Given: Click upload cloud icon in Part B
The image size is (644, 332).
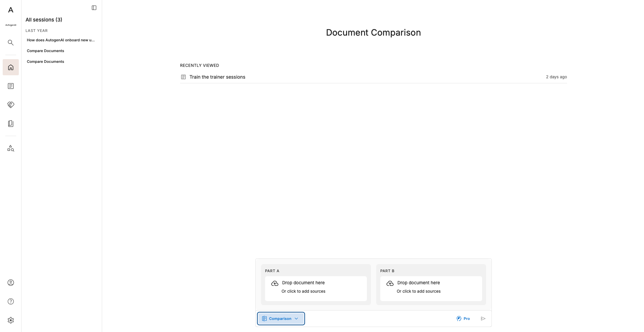Looking at the screenshot, I should [x=390, y=284].
